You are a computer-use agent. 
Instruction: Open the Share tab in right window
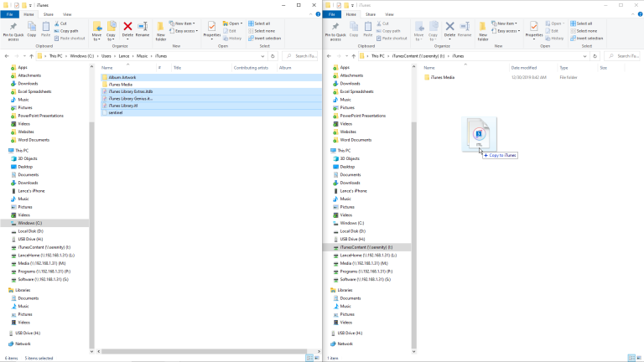(370, 14)
